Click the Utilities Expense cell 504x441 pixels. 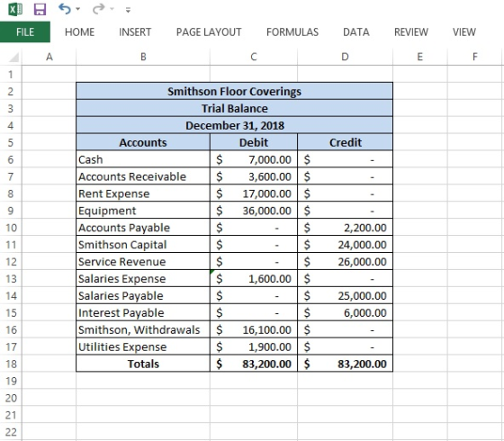pyautogui.click(x=143, y=346)
